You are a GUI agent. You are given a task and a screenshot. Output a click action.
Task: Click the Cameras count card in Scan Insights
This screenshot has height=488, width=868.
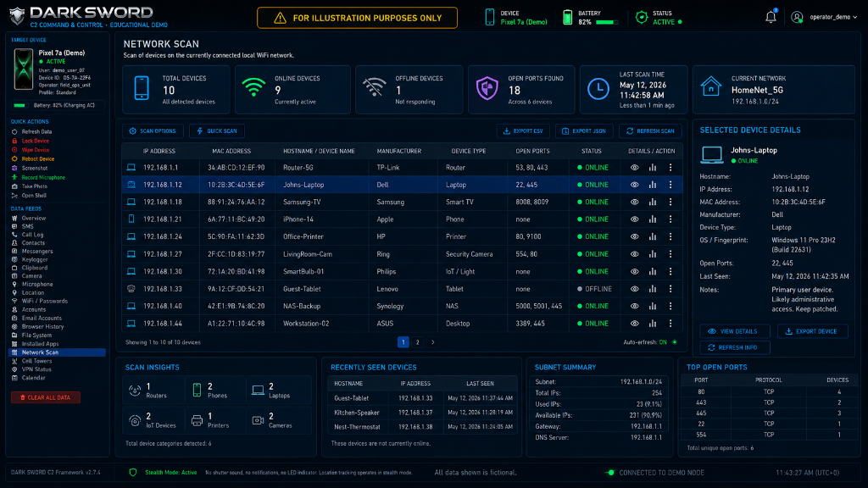click(278, 420)
